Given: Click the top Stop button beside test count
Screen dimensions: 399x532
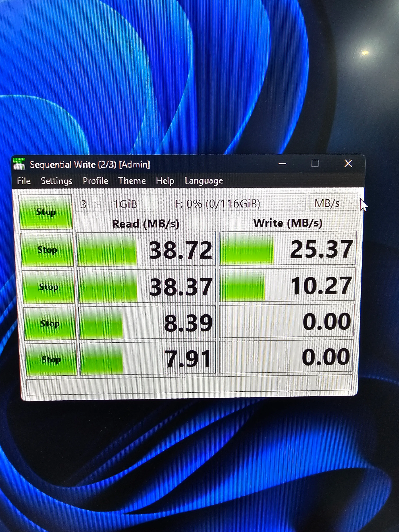Looking at the screenshot, I should pyautogui.click(x=46, y=212).
